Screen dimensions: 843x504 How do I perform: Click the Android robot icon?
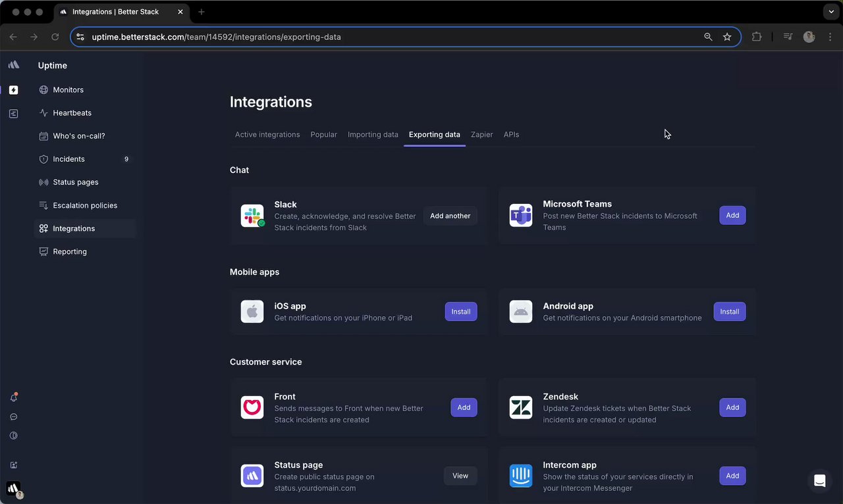(521, 312)
